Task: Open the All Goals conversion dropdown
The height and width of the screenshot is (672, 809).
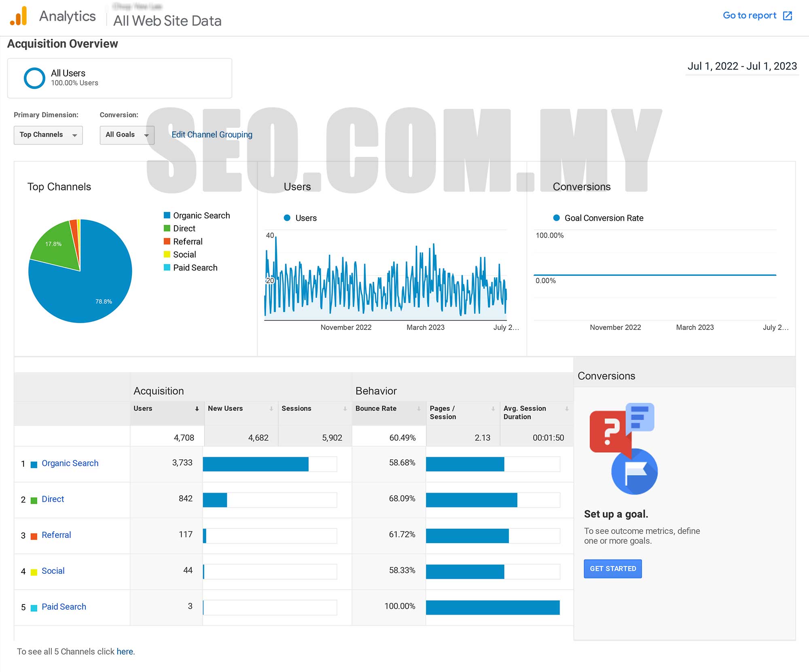Action: [x=127, y=135]
